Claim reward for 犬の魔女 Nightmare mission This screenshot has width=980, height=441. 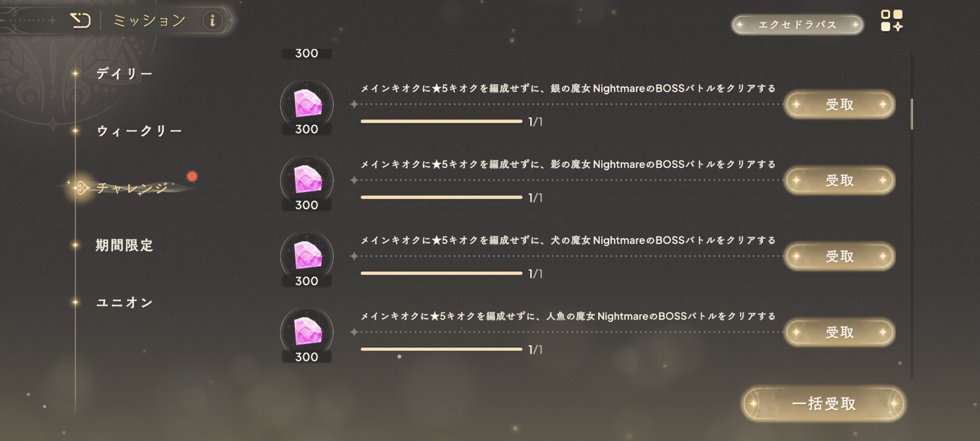840,256
